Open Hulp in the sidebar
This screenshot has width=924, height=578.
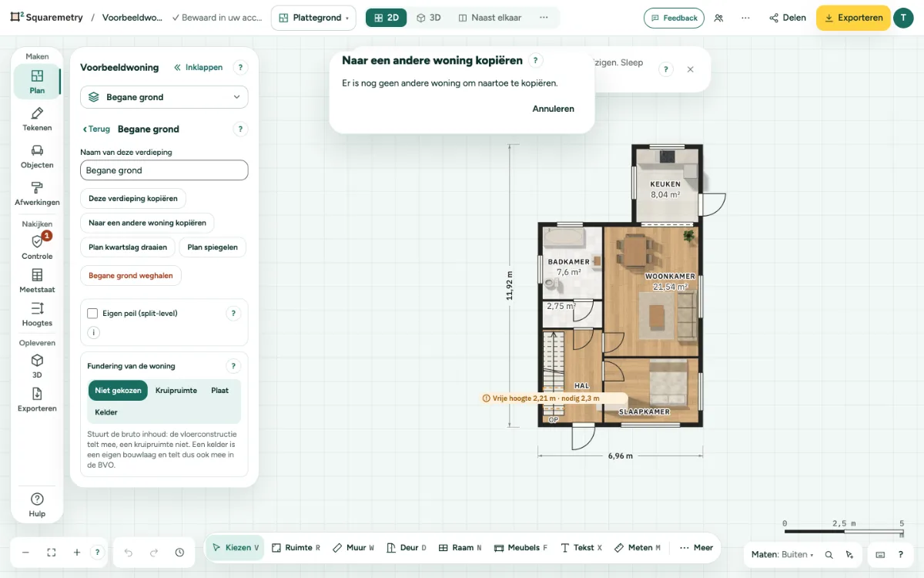tap(37, 505)
